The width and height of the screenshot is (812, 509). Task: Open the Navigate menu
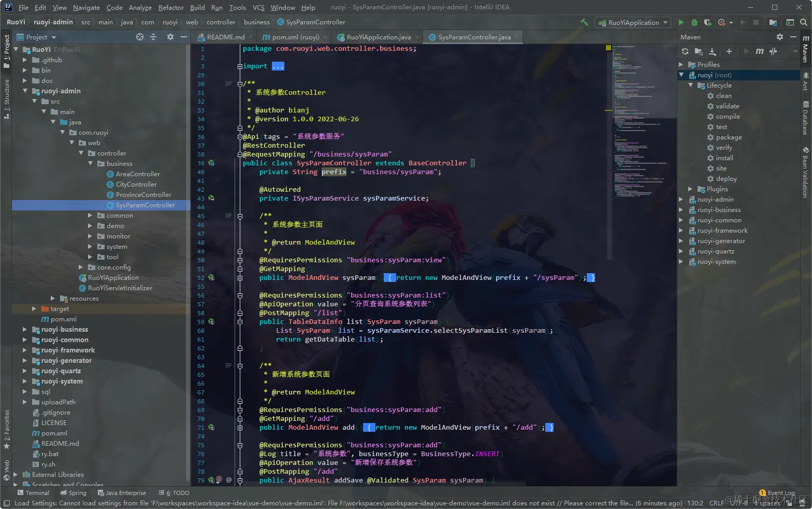[x=86, y=7]
